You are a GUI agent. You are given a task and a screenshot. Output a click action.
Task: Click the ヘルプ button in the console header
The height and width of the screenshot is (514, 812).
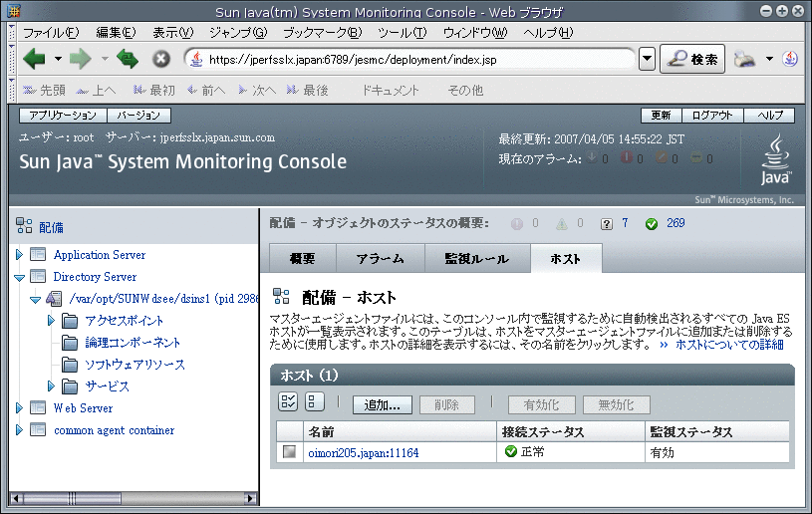tap(769, 115)
